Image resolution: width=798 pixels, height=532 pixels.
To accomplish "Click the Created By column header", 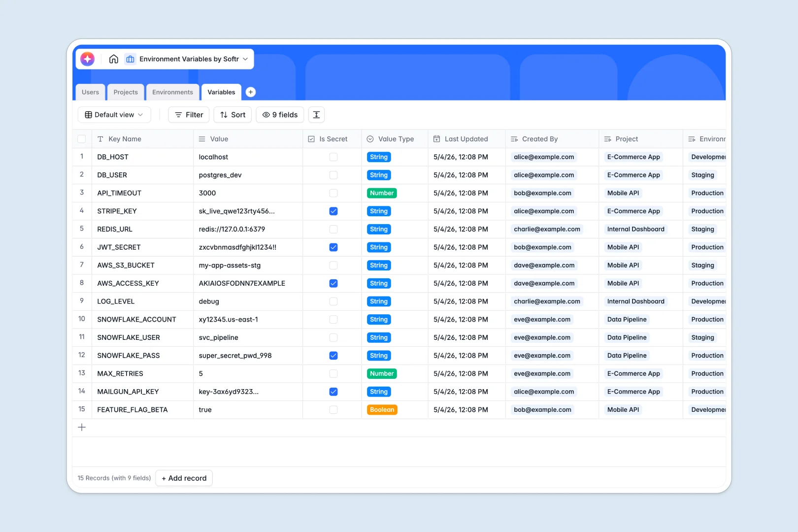I will [552, 139].
